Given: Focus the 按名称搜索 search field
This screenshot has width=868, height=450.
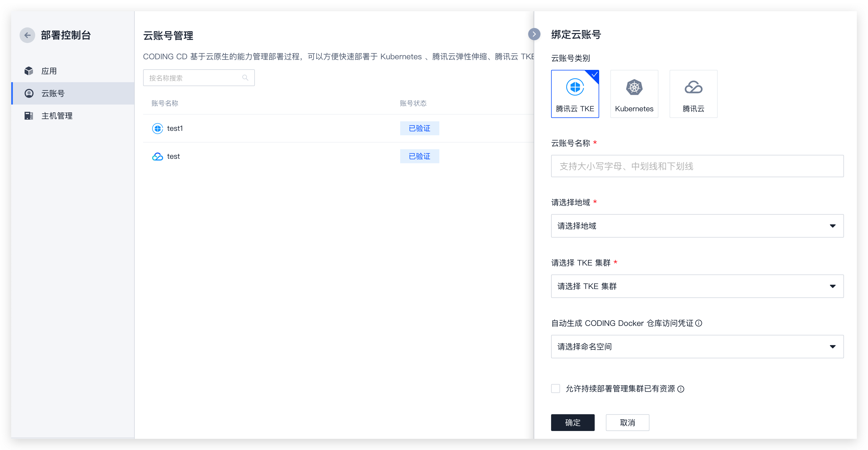Looking at the screenshot, I should (x=199, y=78).
